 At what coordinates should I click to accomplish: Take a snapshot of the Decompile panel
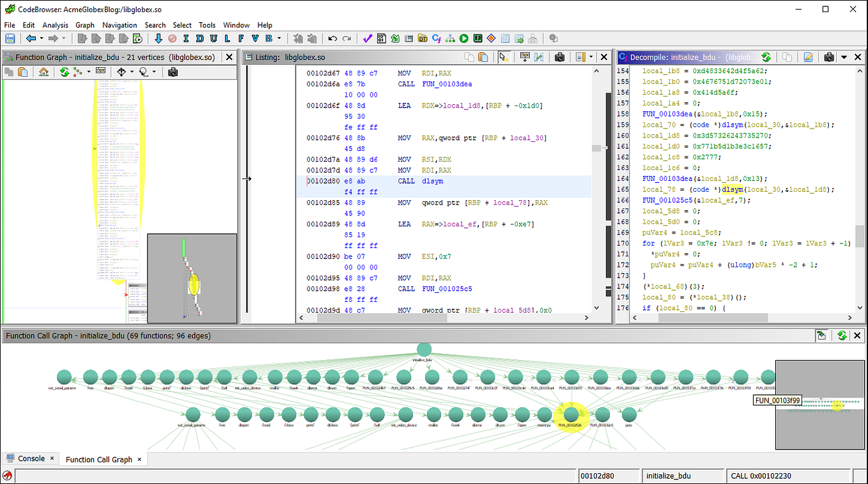point(829,57)
